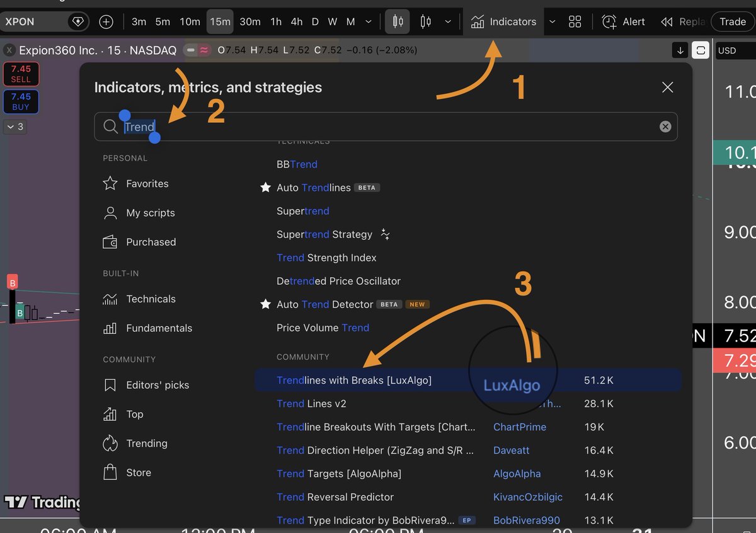756x533 pixels.
Task: Expand the collapsed indicators legend showing 3
Action: (x=14, y=127)
